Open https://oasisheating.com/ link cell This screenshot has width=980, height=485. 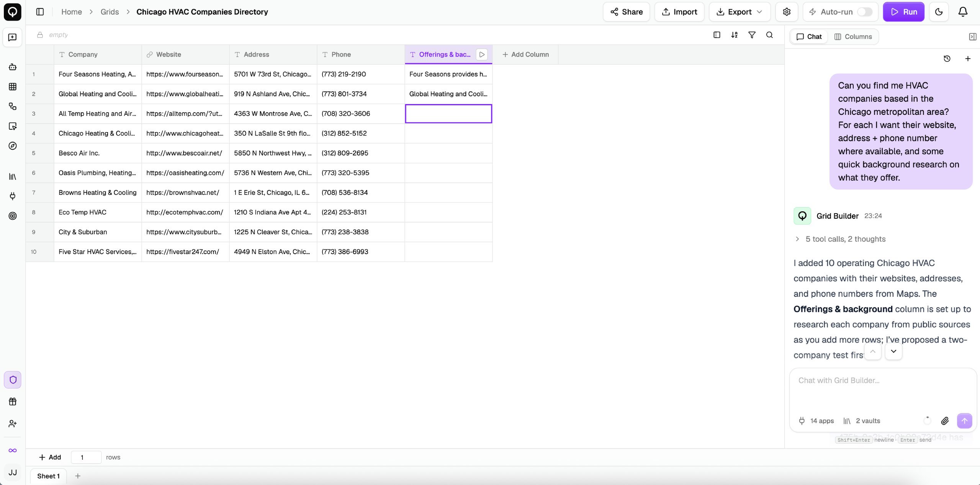click(x=185, y=173)
